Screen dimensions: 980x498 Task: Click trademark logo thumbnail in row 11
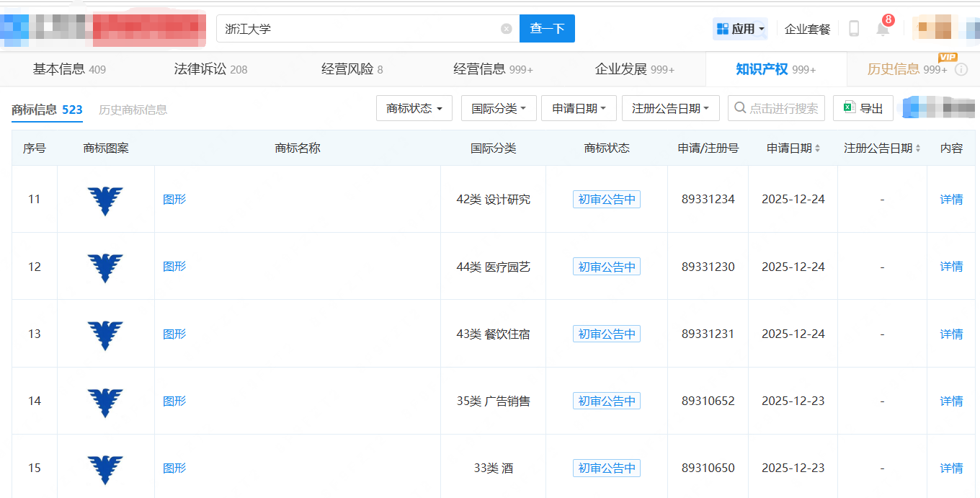(x=105, y=200)
